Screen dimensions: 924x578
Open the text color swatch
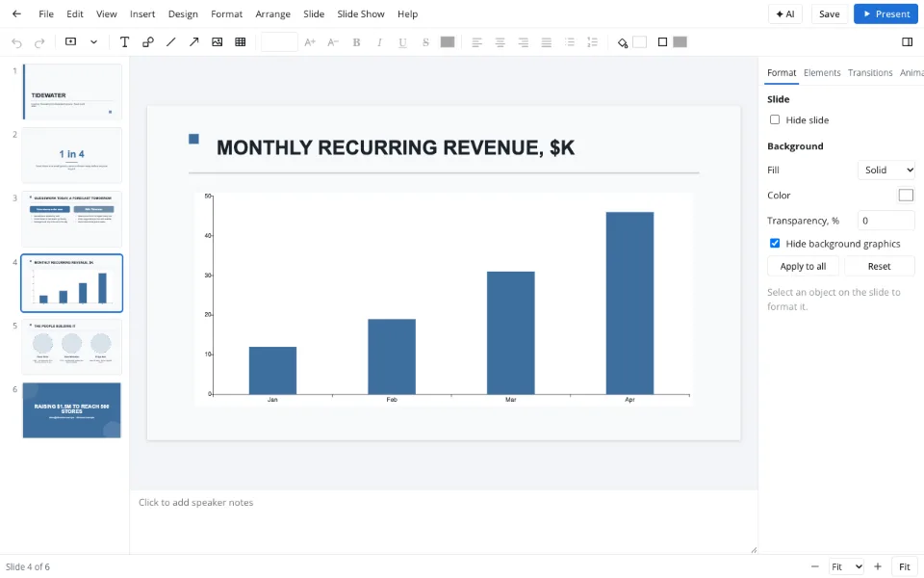pos(448,41)
